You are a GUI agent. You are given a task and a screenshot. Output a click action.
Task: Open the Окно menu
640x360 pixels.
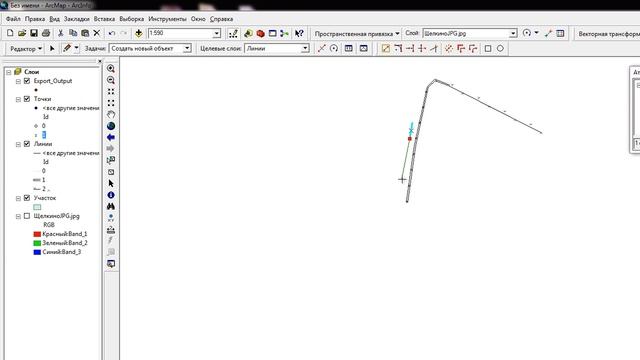click(198, 19)
